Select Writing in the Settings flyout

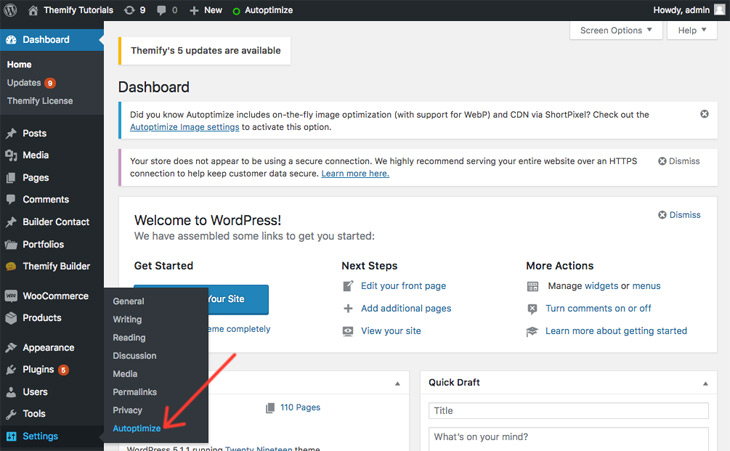point(127,319)
